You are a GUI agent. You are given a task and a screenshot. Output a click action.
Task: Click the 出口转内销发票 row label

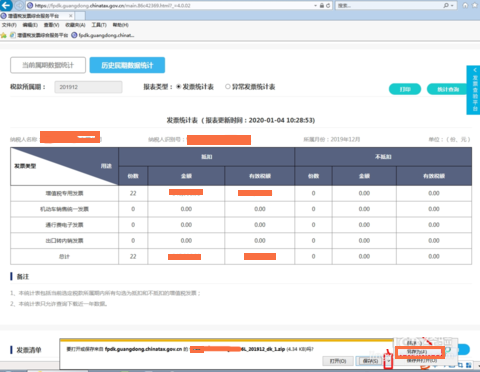click(x=64, y=241)
